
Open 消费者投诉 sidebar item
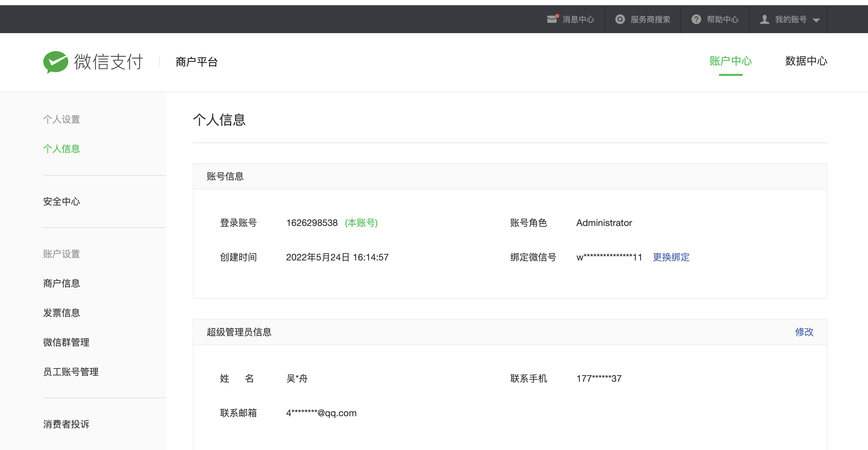point(66,424)
